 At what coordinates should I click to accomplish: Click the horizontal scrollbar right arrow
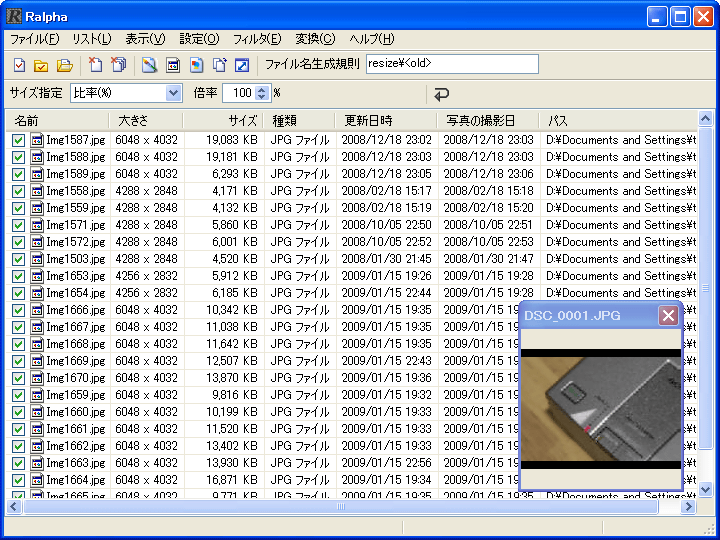click(x=688, y=507)
